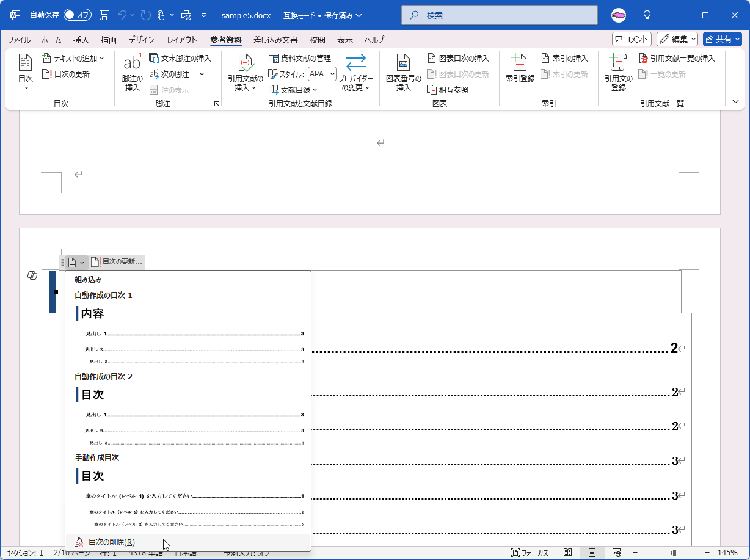The height and width of the screenshot is (560, 750).
Task: Switch to the ホーム tab
Action: click(51, 40)
